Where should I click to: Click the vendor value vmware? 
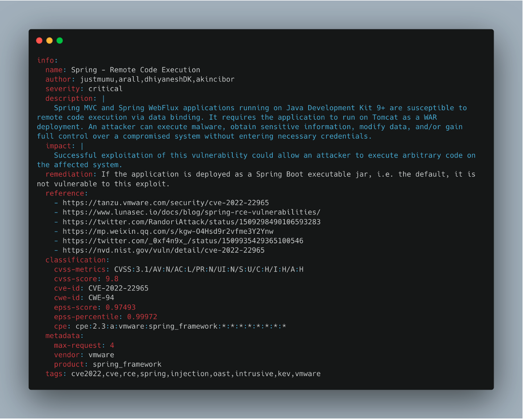click(101, 354)
